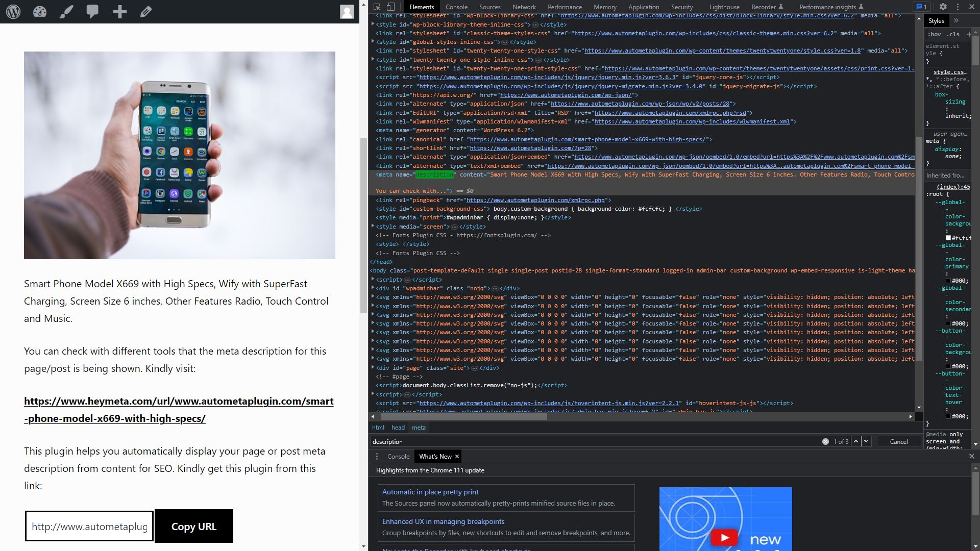Screen dimensions: 980x551
Task: Expand the div id="page" node
Action: coord(373,368)
